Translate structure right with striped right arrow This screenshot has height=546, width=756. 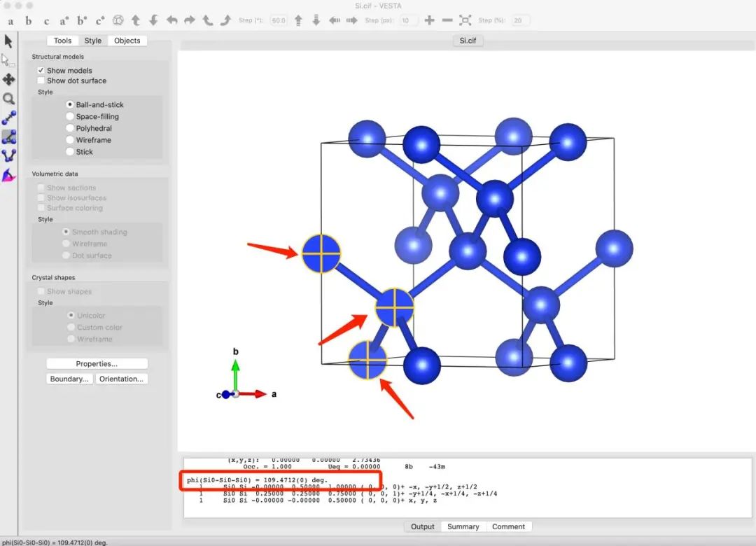[352, 20]
